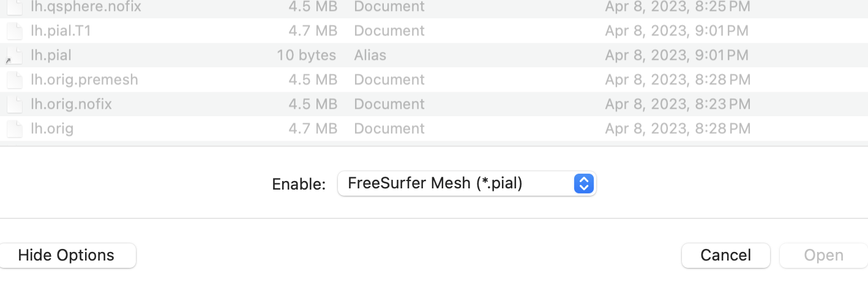Click the 10 bytes size cell
Screen dimensions: 868x285
pyautogui.click(x=306, y=56)
